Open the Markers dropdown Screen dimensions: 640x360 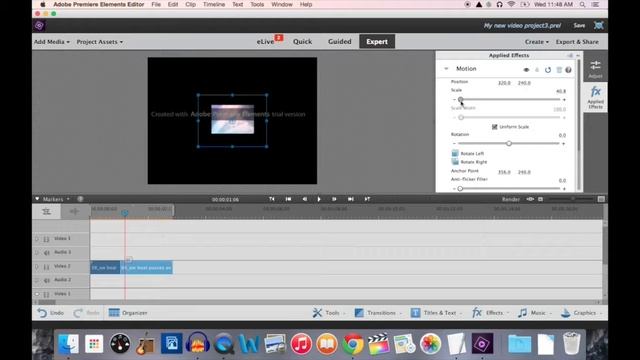56,199
